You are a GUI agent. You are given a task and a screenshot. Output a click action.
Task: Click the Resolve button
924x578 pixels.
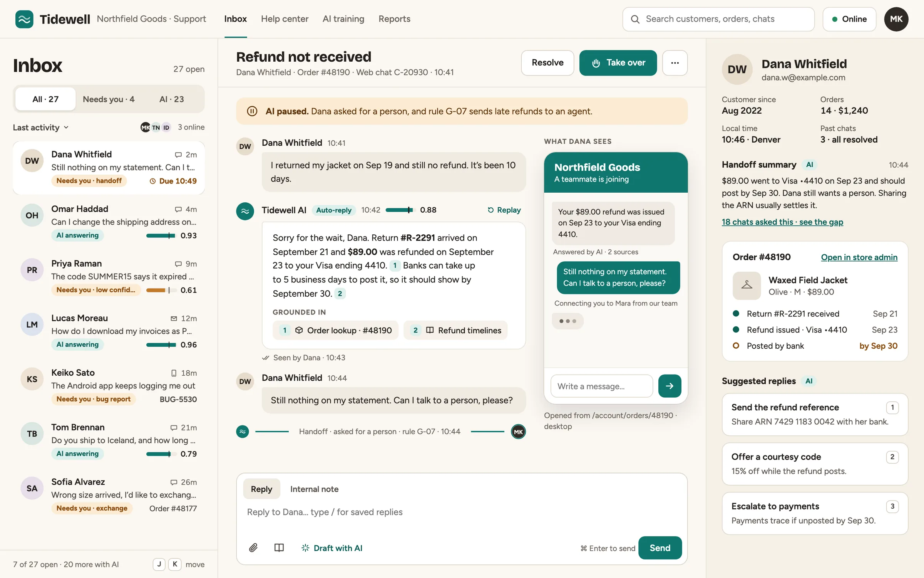pos(547,63)
